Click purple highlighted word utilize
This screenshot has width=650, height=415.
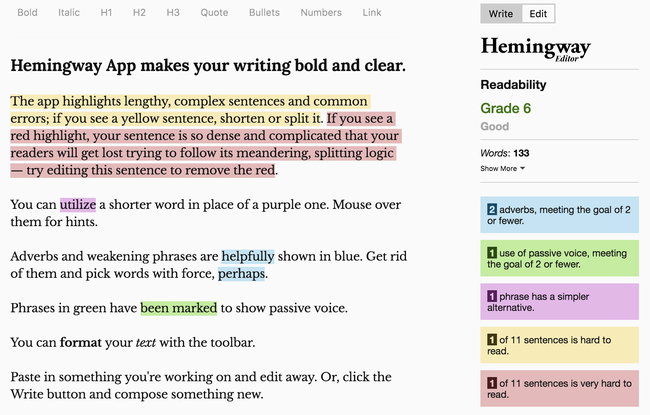coord(78,205)
